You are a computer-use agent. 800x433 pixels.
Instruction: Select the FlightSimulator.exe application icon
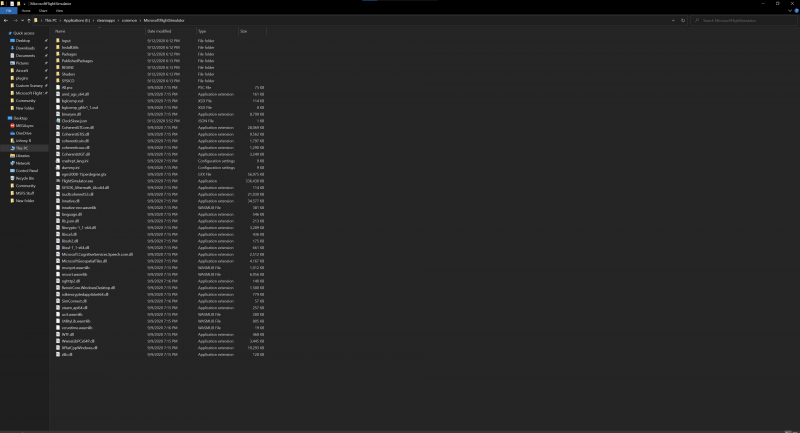pyautogui.click(x=58, y=181)
